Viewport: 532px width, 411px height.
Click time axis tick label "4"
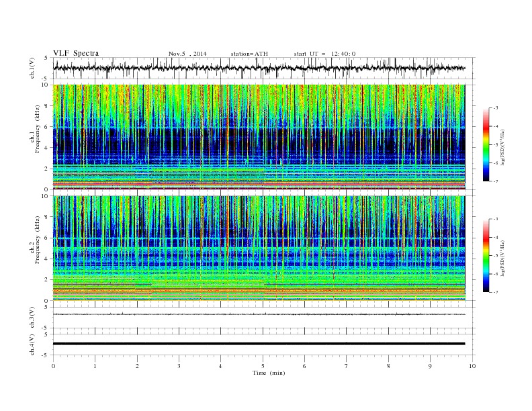[x=220, y=366]
